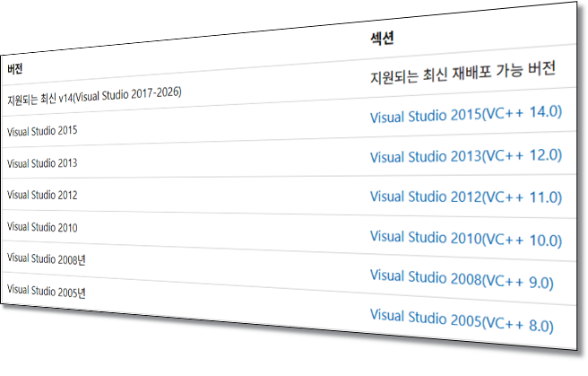The width and height of the screenshot is (588, 376).
Task: Open the Visual Studio 2012(VC++ 11.0) link
Action: [466, 197]
